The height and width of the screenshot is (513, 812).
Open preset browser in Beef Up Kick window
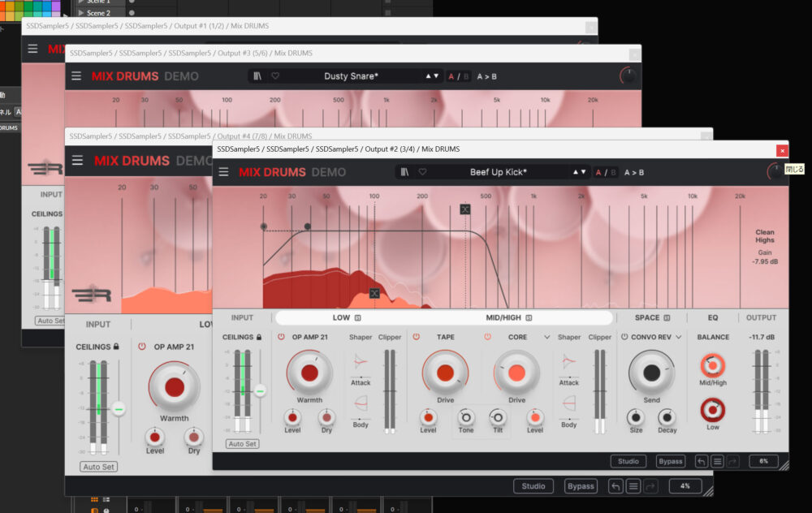[404, 172]
